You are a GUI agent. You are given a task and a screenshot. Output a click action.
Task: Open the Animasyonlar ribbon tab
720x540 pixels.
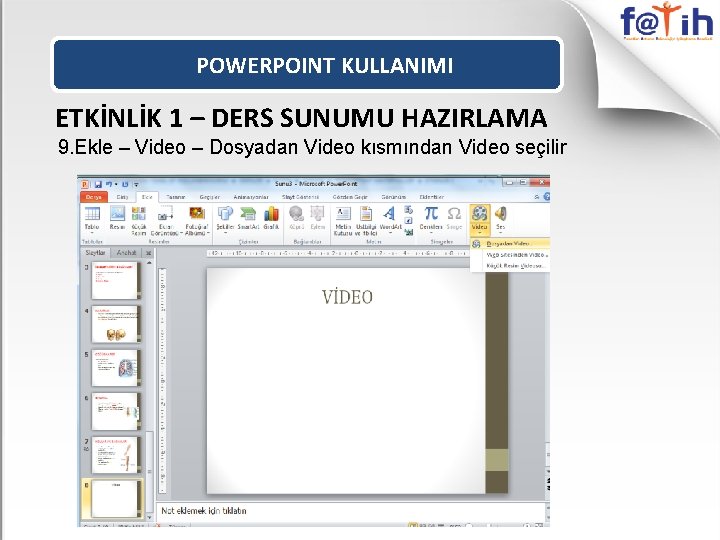[x=251, y=197]
